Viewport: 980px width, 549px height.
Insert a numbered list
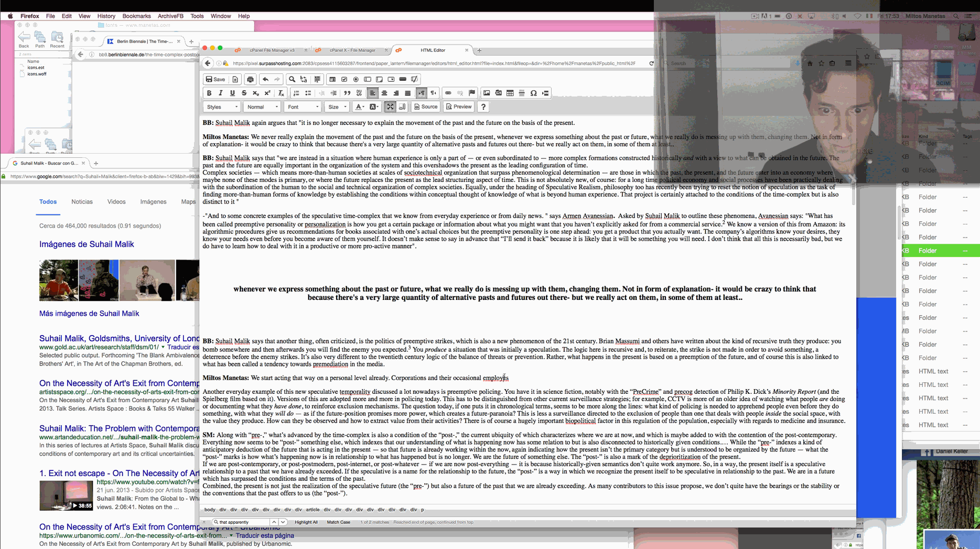pyautogui.click(x=296, y=93)
